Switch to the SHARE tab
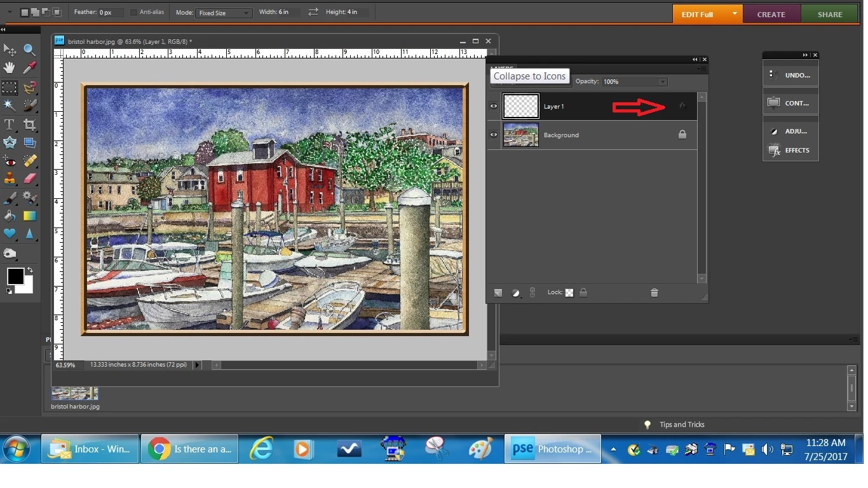Viewport: 868px width, 488px height. pyautogui.click(x=831, y=14)
